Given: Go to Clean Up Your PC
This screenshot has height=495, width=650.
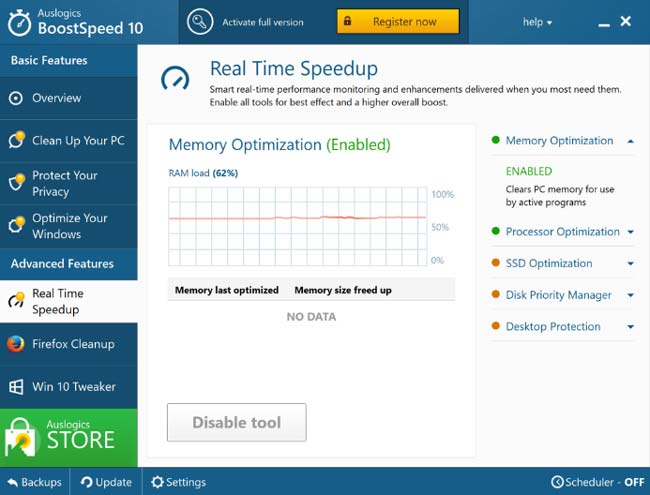Looking at the screenshot, I should coord(68,141).
